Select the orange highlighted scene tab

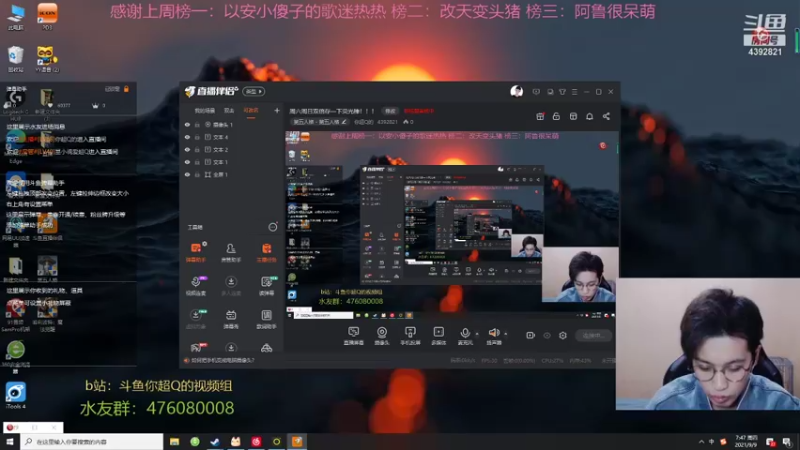(x=251, y=110)
